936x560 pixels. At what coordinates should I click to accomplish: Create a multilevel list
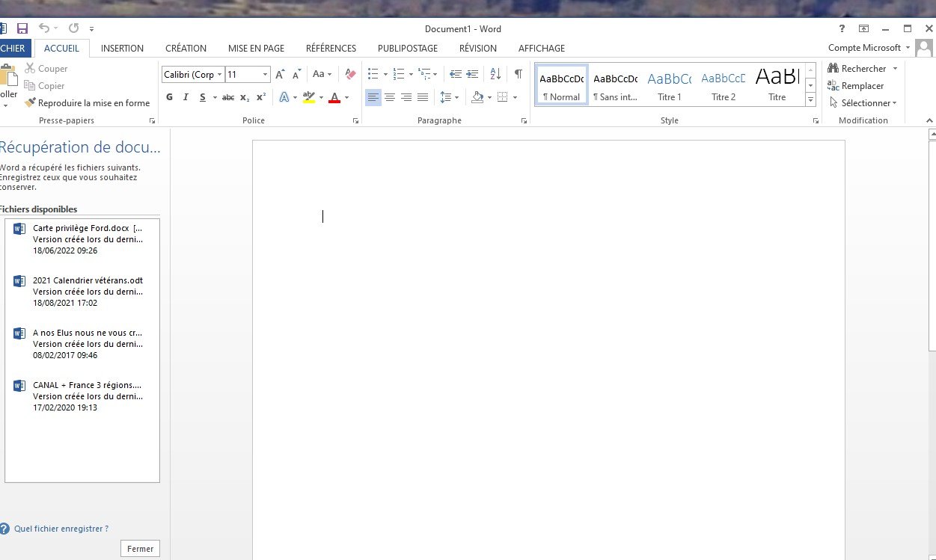click(424, 74)
